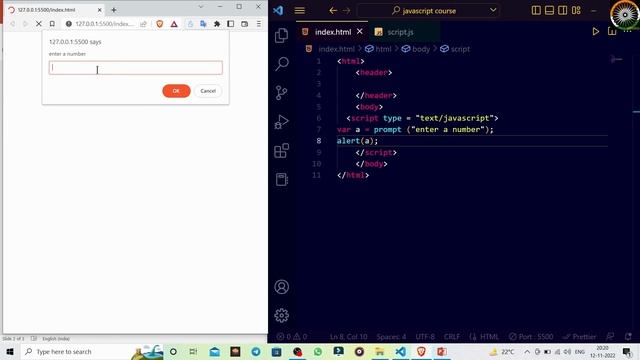Switch to the index.html editor tab
The width and height of the screenshot is (640, 360).
coord(333,32)
